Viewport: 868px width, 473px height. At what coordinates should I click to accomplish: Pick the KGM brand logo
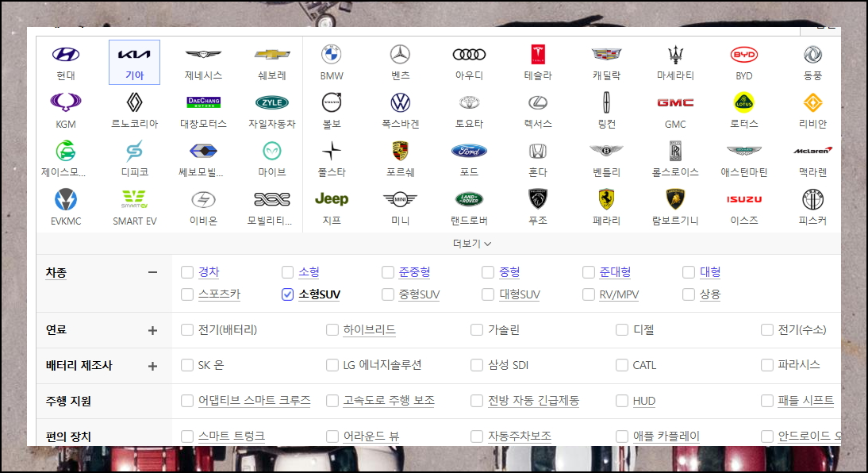[x=66, y=102]
